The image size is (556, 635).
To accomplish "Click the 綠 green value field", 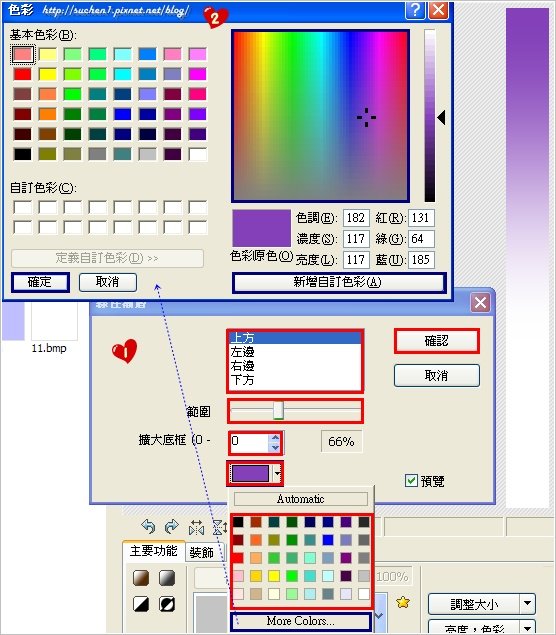I will tap(421, 239).
